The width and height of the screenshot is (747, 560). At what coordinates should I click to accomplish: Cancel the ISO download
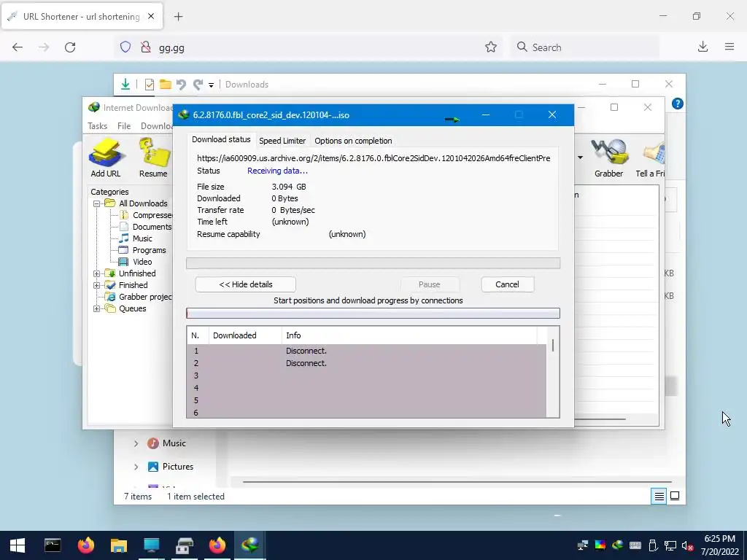[508, 284]
